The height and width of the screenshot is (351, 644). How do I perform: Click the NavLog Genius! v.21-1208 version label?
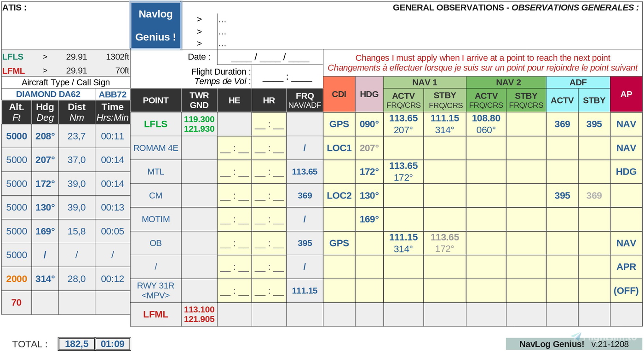pos(574,344)
